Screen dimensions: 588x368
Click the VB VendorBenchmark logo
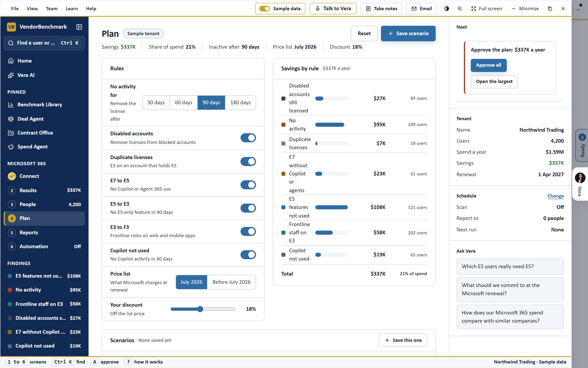pos(37,27)
